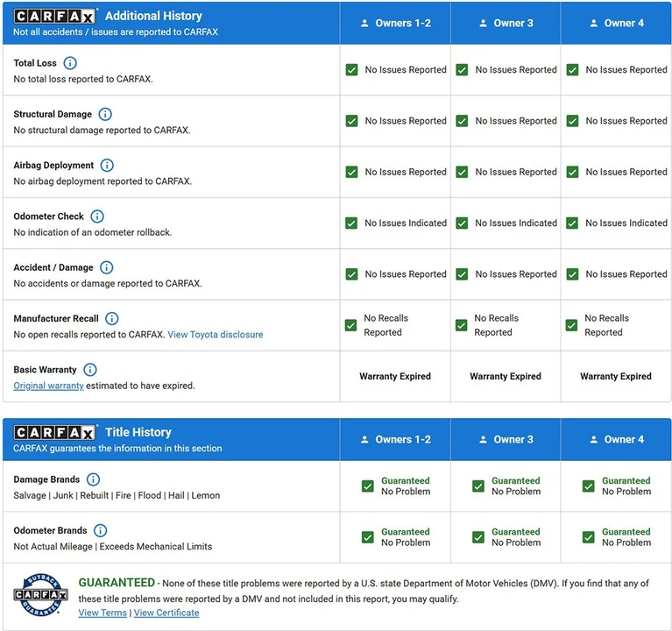Viewport: 672px width, 631px height.
Task: Click 'No airbag deployment reported to CARFAX.' text
Action: coord(103,181)
